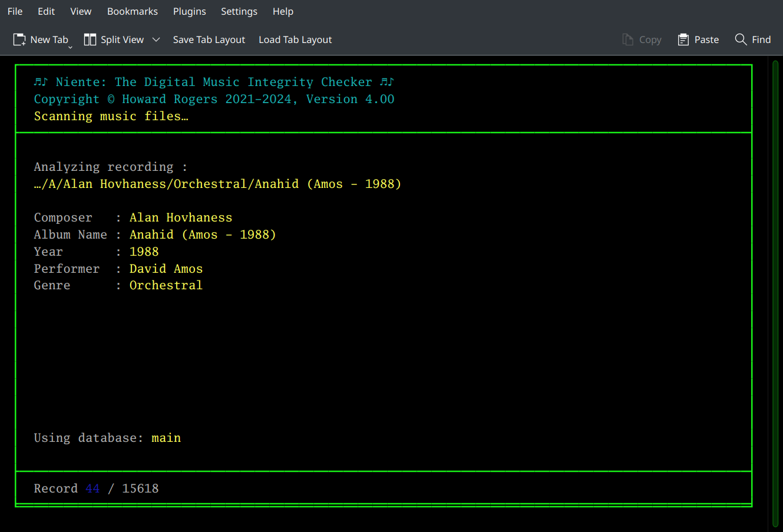
Task: Click the Save Tab Layout button
Action: click(x=209, y=39)
